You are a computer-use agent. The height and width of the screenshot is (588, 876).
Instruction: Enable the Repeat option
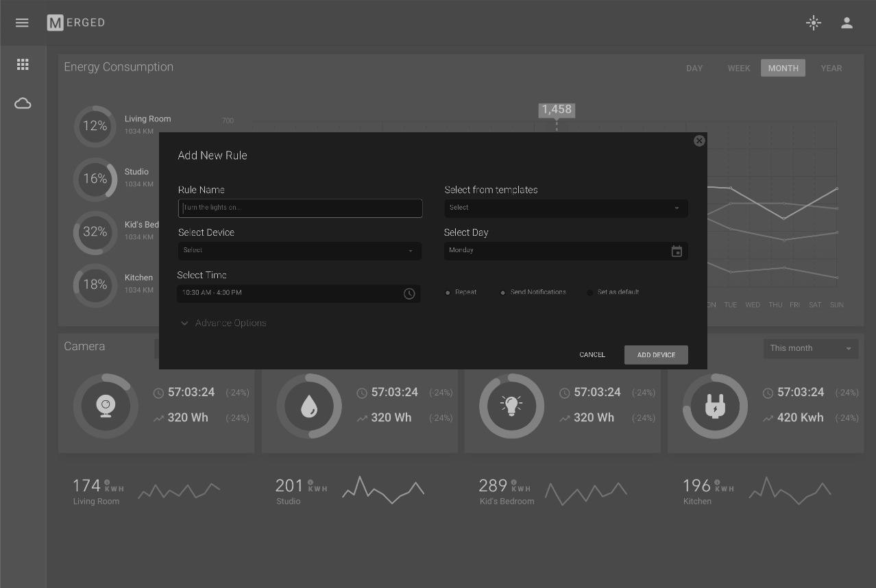(448, 293)
